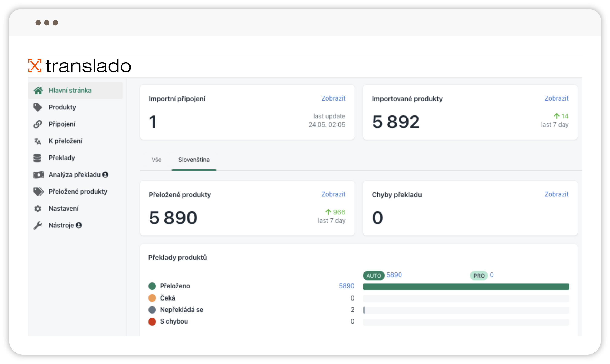Select the Slovenština tab
Screen dimensions: 610x364
(194, 160)
